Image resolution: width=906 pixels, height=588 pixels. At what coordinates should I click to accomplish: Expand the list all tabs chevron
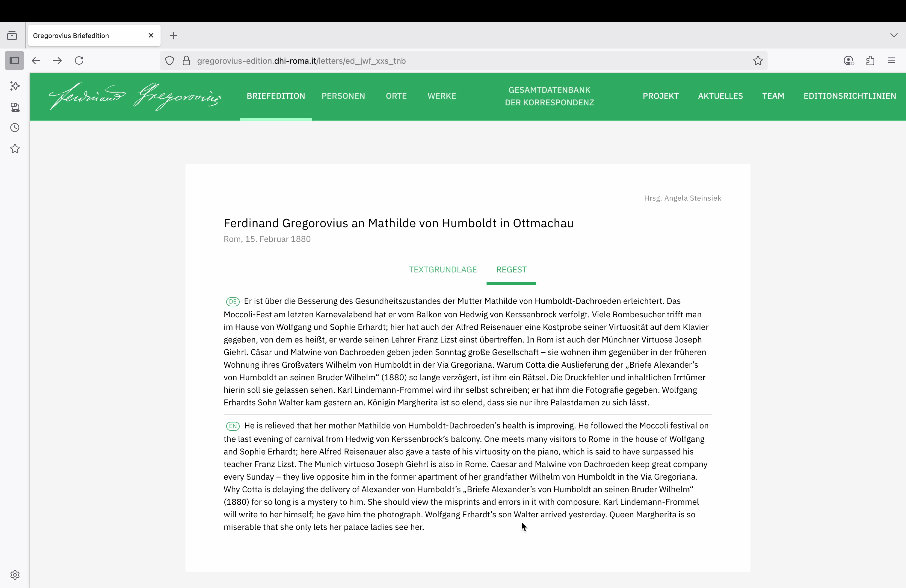click(894, 35)
